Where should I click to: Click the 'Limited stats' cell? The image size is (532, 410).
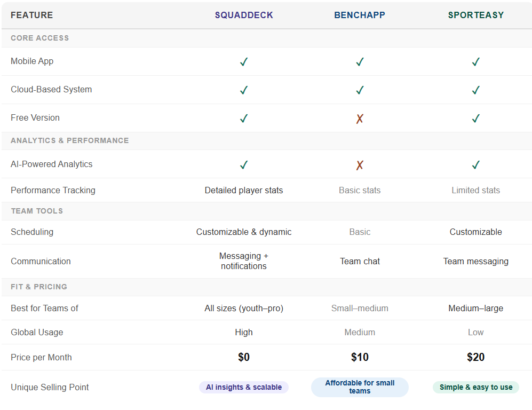[475, 190]
